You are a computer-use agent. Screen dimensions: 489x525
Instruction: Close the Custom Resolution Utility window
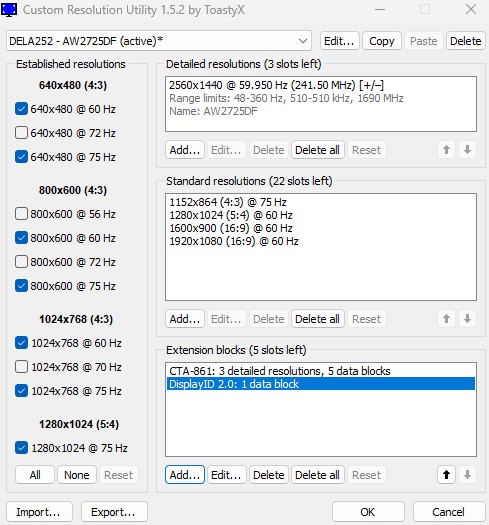(471, 9)
